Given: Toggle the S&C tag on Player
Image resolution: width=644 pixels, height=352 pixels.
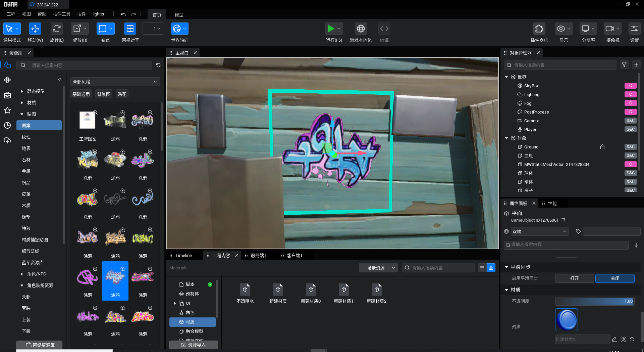Looking at the screenshot, I should pyautogui.click(x=631, y=129).
